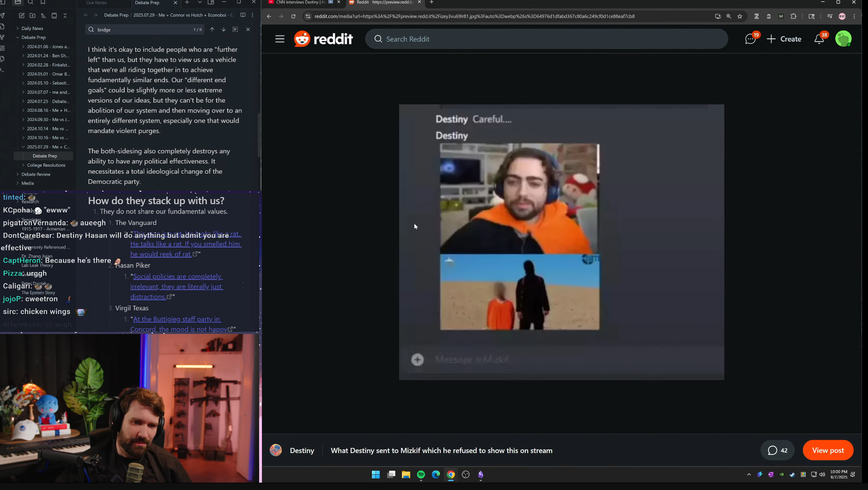
Task: Expand College Resolutions folder
Action: [x=46, y=165]
